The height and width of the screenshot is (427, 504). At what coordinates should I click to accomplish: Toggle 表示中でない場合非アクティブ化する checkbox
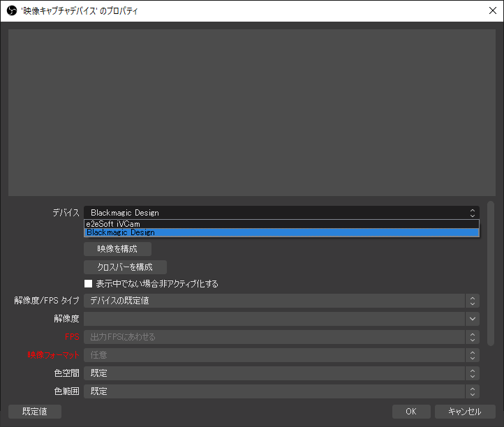(88, 284)
